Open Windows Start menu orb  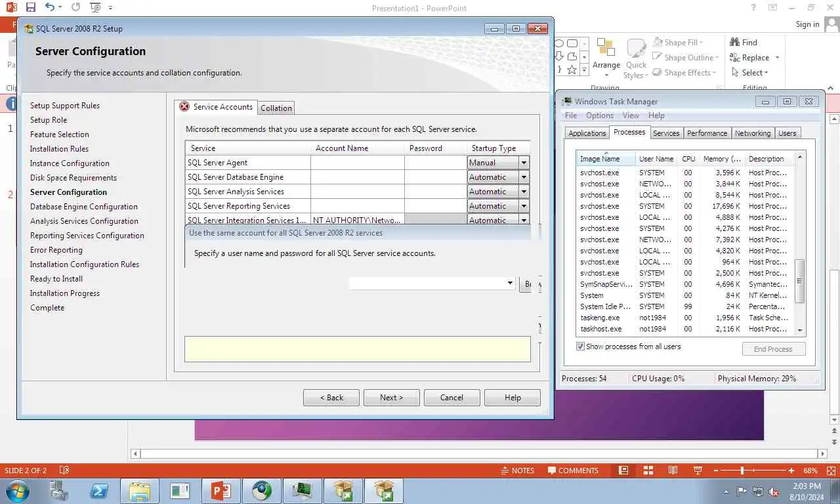pos(18,490)
